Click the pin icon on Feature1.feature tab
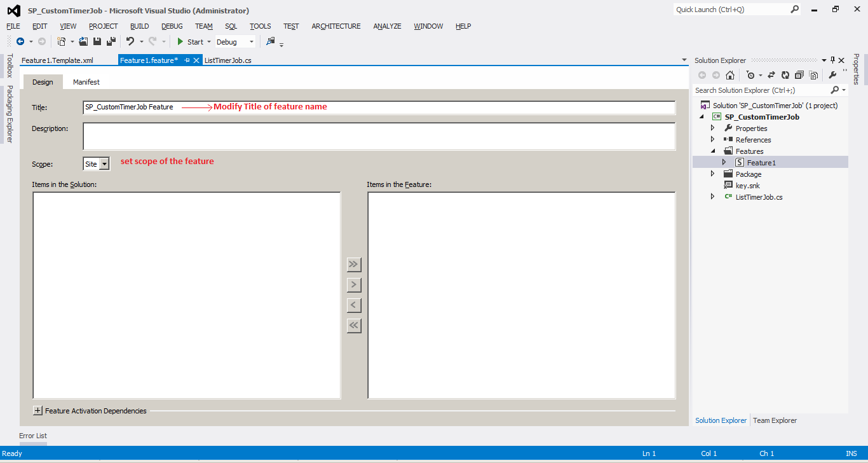868x463 pixels. point(187,60)
